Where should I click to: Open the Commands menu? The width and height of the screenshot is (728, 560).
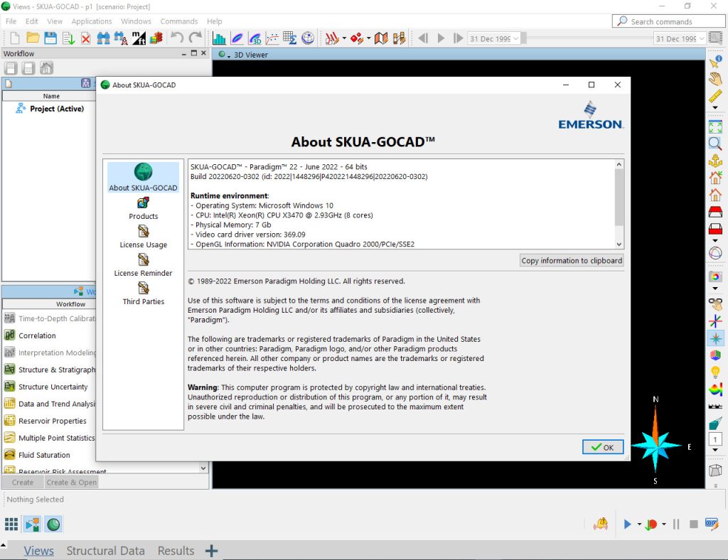[178, 21]
